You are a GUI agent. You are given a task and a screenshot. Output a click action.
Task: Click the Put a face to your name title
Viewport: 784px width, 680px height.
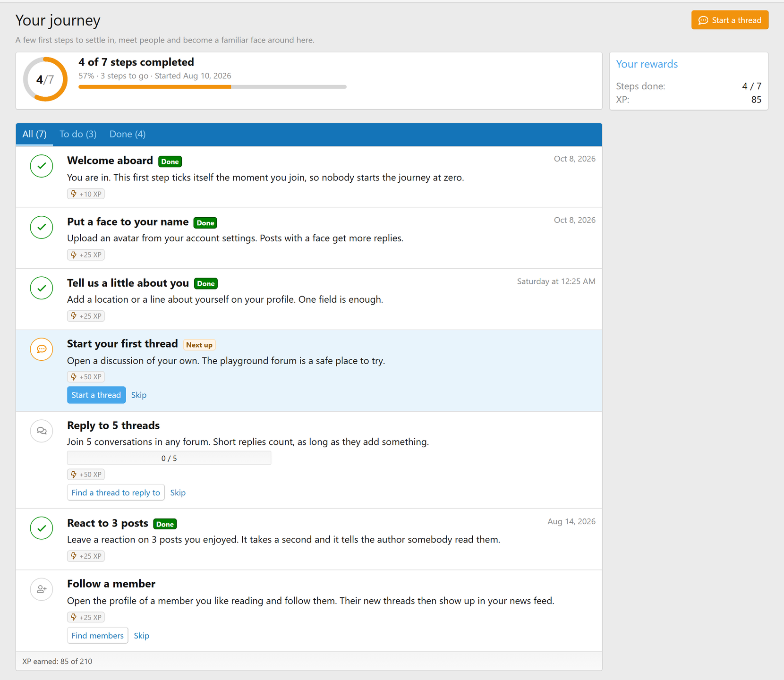[128, 222]
